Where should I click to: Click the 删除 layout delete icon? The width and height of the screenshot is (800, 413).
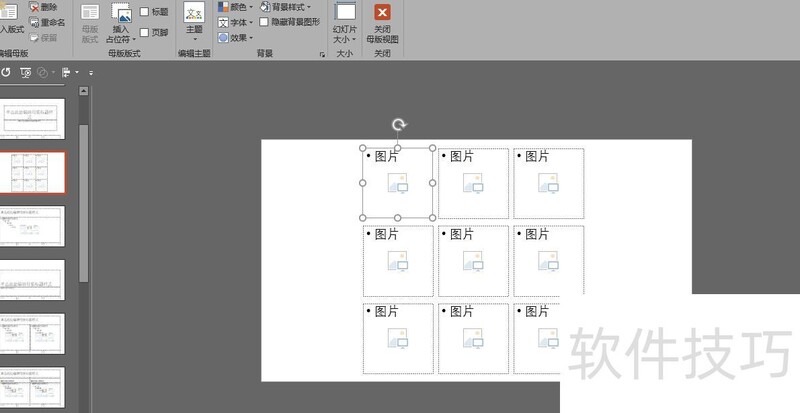pos(34,7)
